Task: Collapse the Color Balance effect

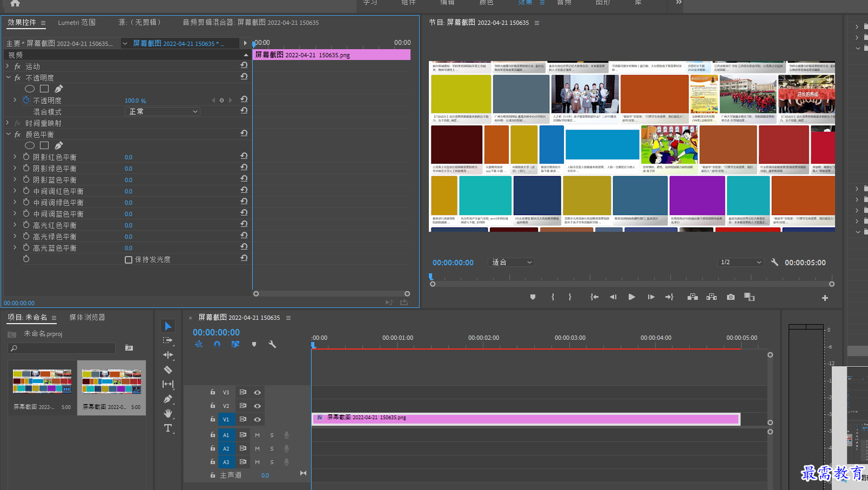Action: [x=8, y=135]
